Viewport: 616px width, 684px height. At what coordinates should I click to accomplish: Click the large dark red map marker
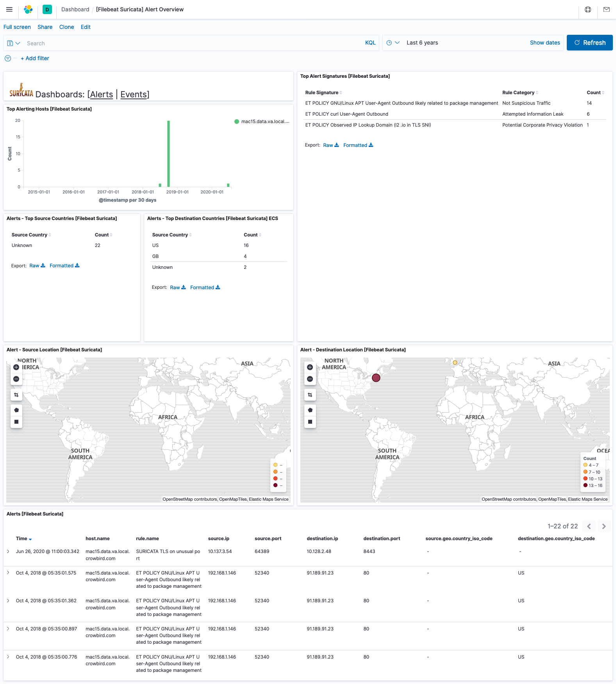(376, 378)
